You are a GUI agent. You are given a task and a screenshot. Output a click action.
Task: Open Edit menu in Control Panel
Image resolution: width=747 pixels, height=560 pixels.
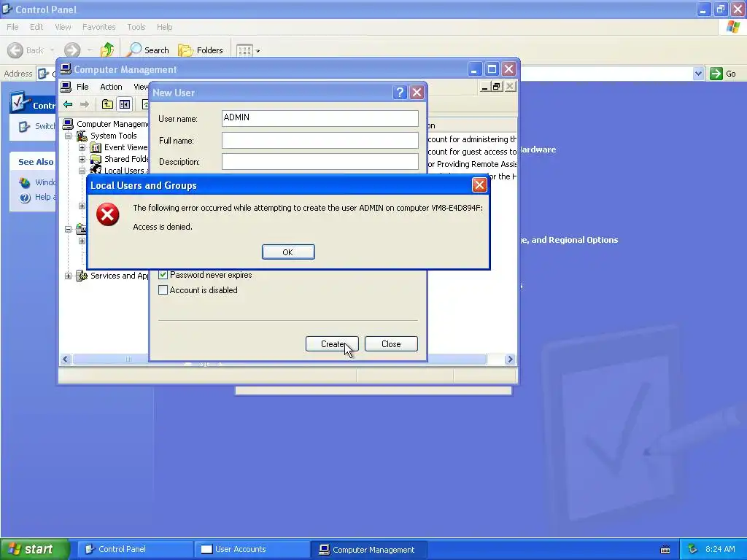click(36, 27)
